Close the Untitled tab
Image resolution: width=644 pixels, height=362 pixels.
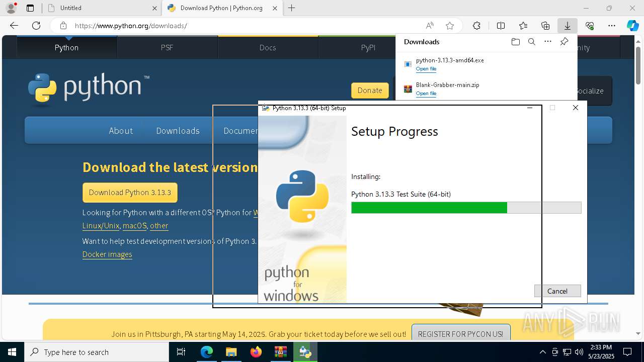(x=154, y=8)
